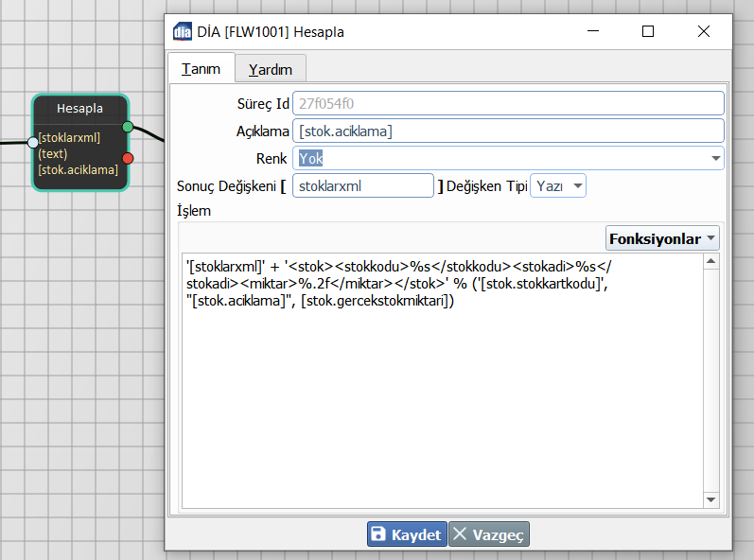
Task: Click the red error port of Hesapla node
Action: [128, 158]
